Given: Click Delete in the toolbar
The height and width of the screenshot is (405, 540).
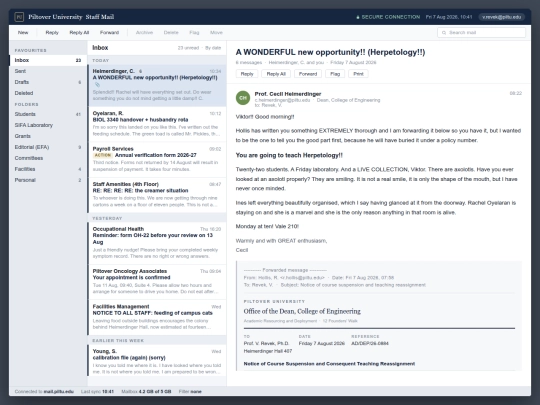Looking at the screenshot, I should coord(171,33).
